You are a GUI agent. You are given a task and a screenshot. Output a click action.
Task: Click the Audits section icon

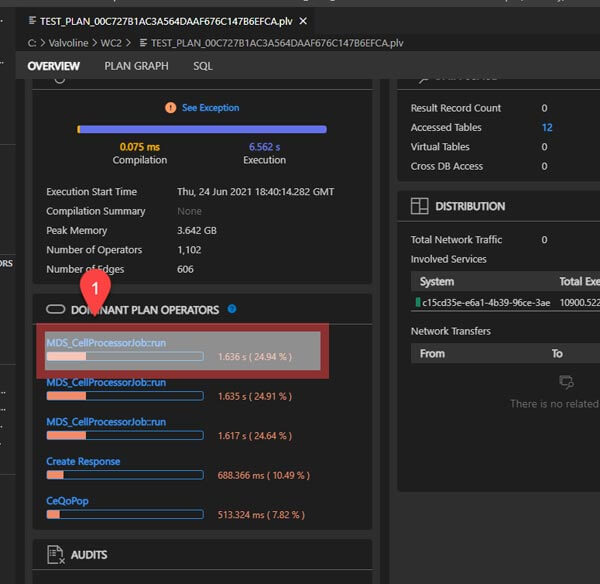55,555
